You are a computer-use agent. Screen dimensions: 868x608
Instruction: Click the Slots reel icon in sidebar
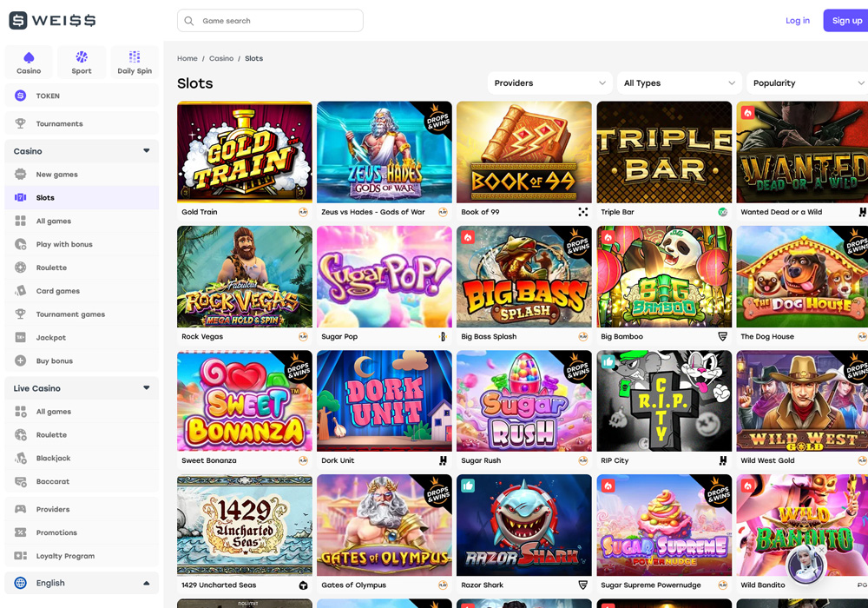(x=21, y=198)
